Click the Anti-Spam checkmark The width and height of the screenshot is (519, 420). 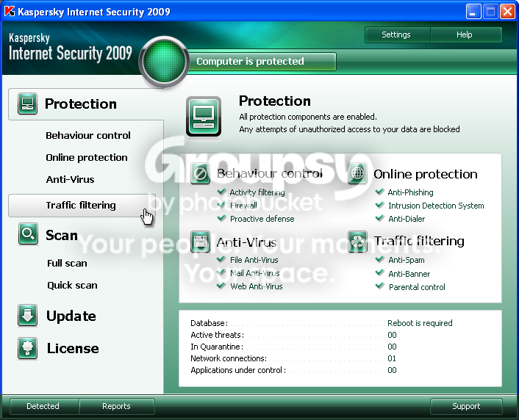tap(379, 259)
